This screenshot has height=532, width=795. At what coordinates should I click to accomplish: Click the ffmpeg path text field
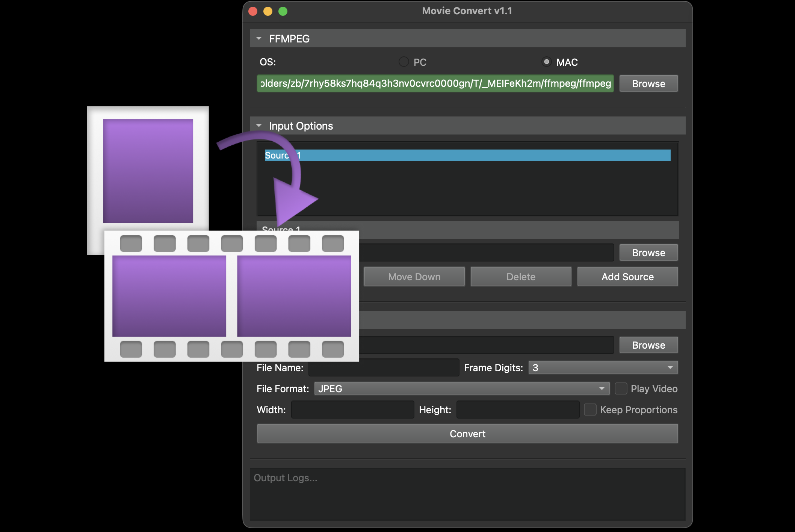[435, 83]
